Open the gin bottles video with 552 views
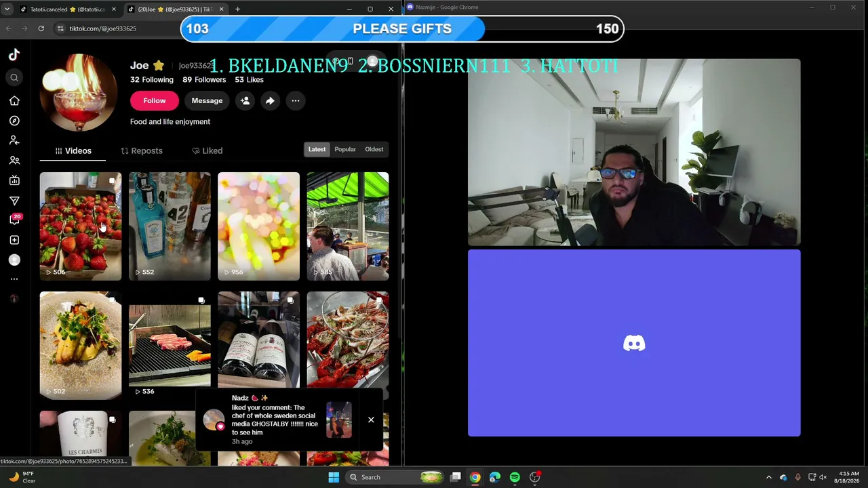 [170, 226]
